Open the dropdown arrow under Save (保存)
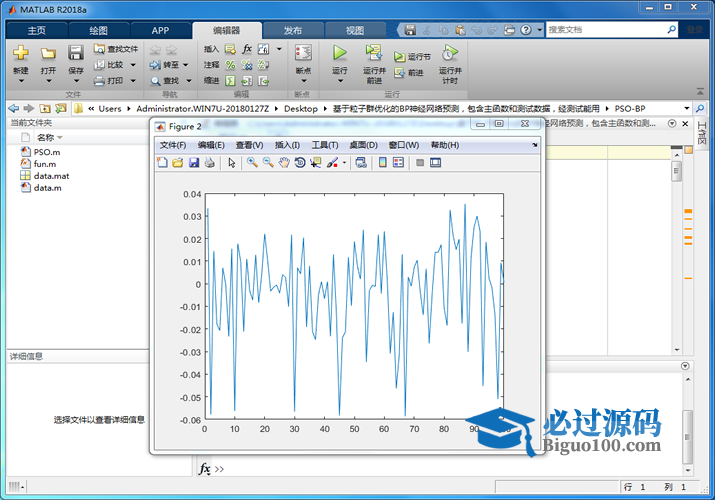Viewport: 715px width, 500px height. [76, 81]
